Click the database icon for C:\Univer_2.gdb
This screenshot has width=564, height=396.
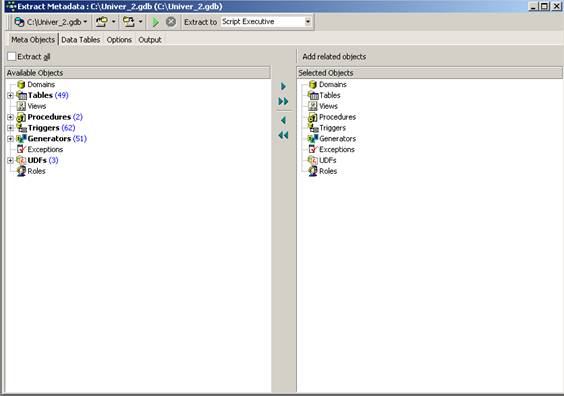tap(19, 22)
